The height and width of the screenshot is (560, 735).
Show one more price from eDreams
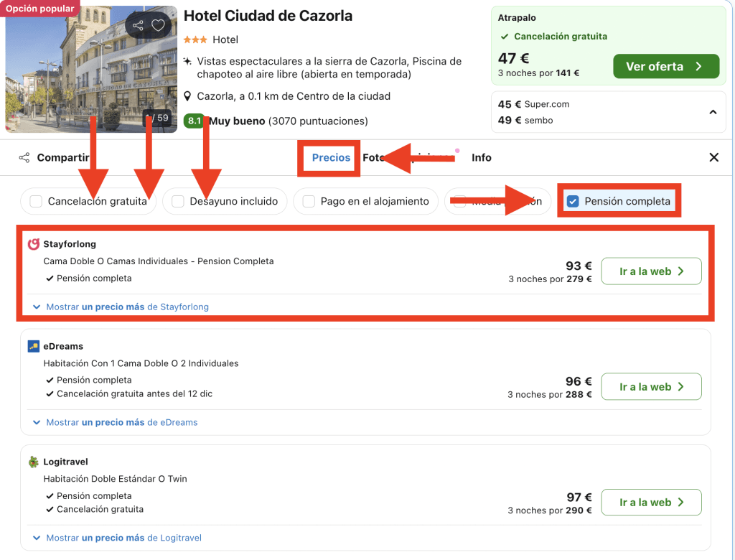click(115, 422)
